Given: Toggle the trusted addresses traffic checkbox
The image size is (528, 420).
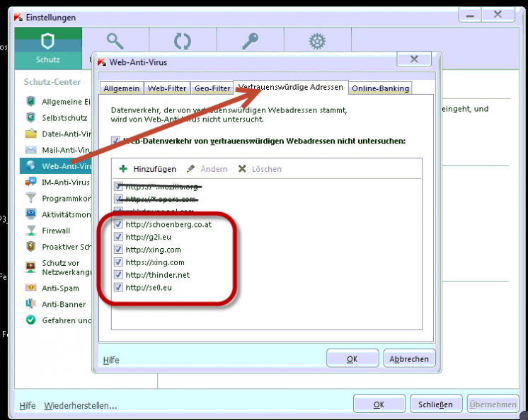Looking at the screenshot, I should pos(115,140).
